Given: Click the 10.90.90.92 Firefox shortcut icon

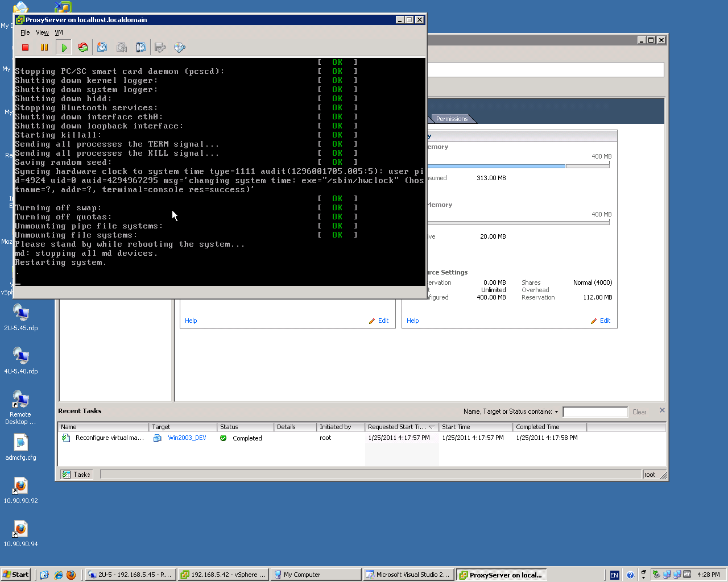Looking at the screenshot, I should [x=20, y=490].
